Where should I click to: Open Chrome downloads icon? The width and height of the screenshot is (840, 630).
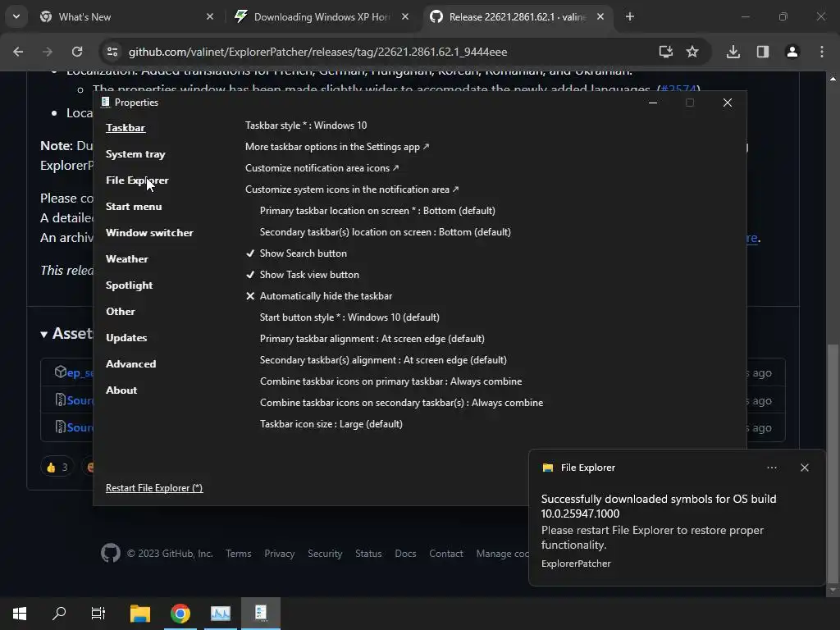coord(733,52)
